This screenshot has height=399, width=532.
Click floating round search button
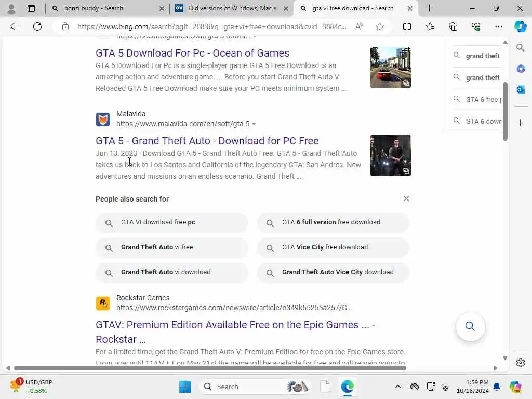470,326
